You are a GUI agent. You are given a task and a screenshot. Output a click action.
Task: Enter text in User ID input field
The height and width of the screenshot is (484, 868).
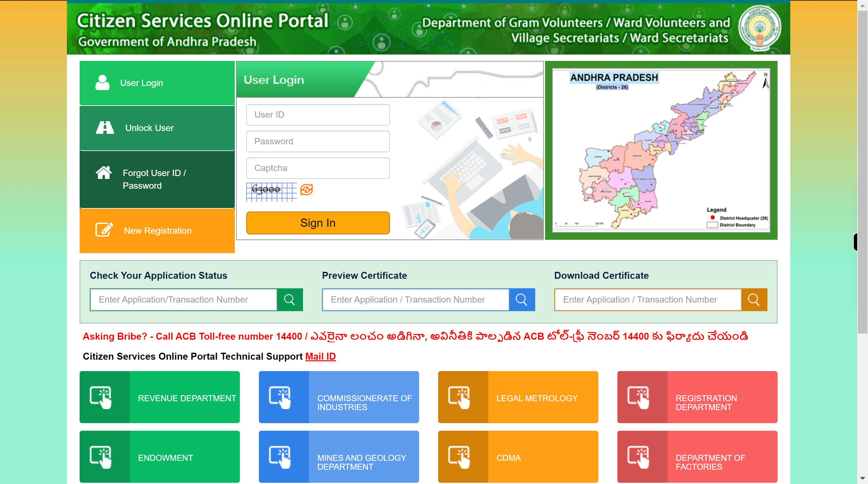click(x=318, y=114)
